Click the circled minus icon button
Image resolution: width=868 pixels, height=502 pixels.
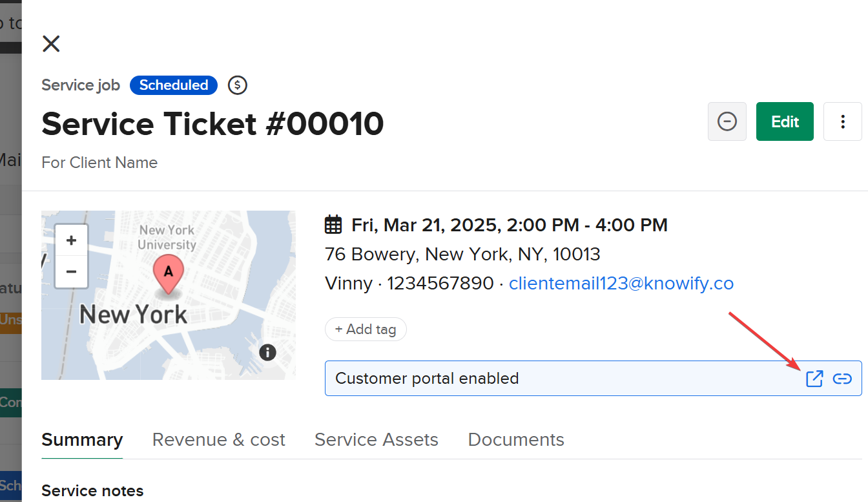coord(727,121)
